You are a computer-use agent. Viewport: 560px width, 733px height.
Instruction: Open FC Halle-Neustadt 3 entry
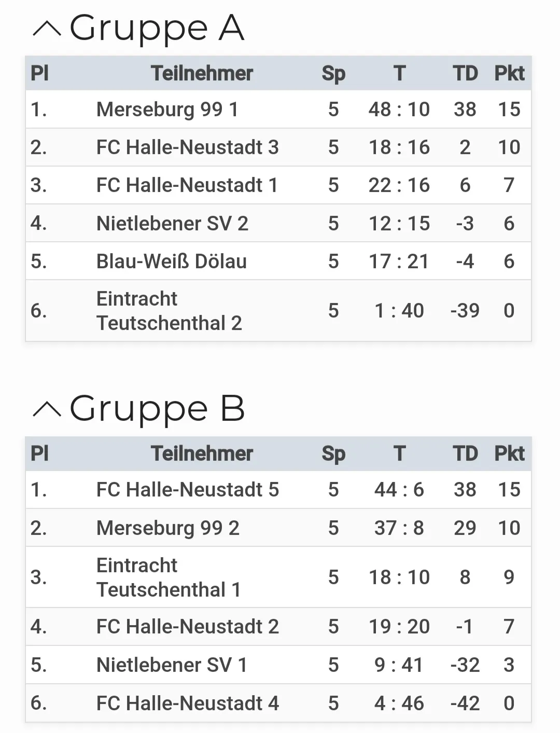278,147
